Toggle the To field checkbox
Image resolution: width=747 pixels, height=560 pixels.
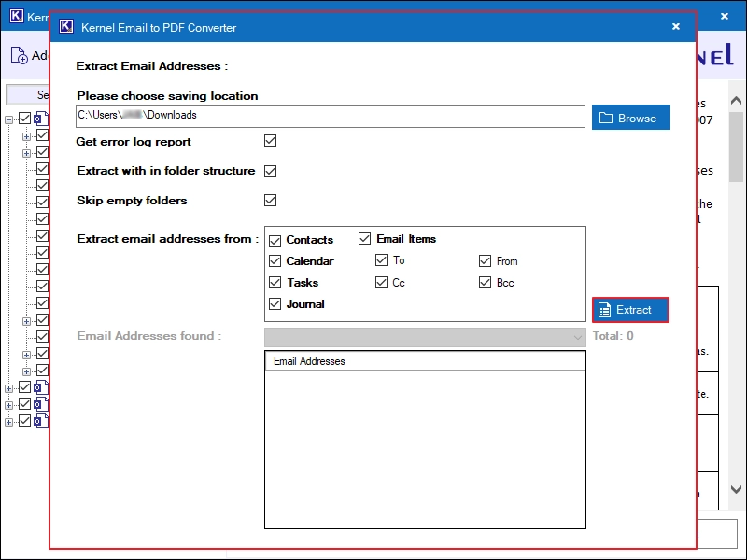381,260
